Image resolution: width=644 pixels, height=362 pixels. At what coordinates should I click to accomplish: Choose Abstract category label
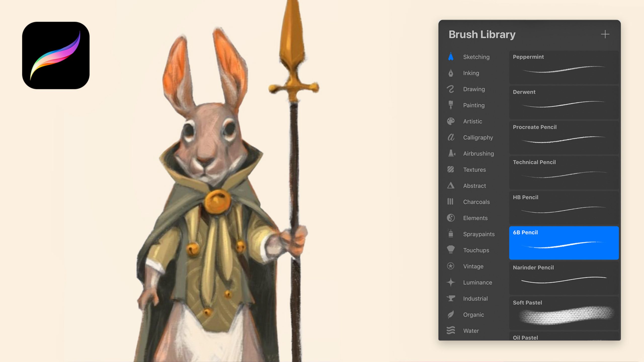point(474,186)
